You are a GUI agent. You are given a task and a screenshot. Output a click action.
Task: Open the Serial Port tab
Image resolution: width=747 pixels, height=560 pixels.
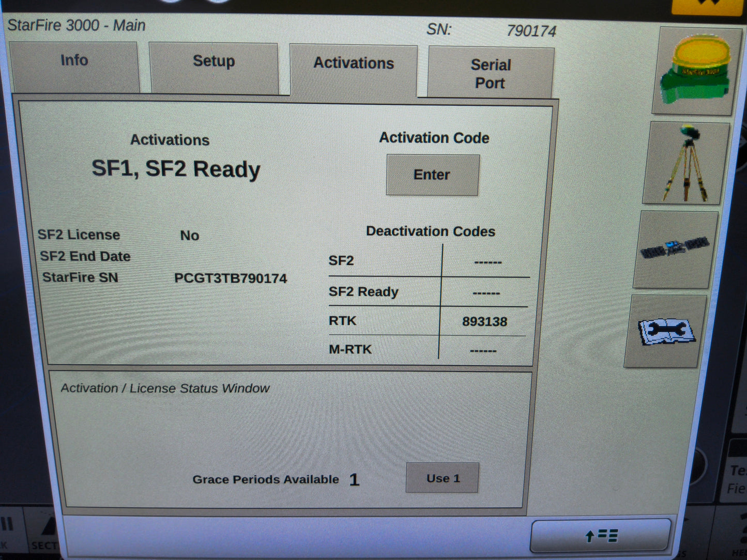pyautogui.click(x=491, y=73)
